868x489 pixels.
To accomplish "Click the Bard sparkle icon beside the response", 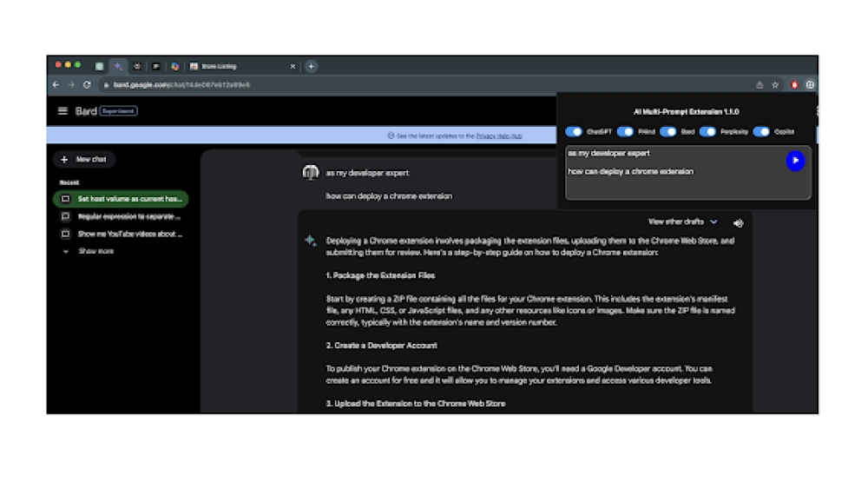I will coord(311,241).
